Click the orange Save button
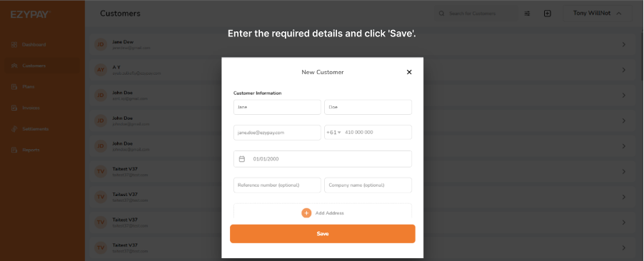The height and width of the screenshot is (261, 644). (323, 233)
